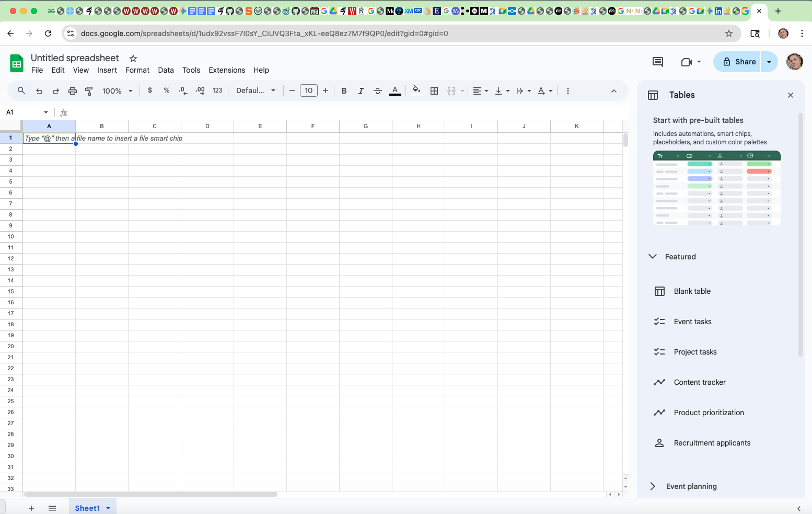The height and width of the screenshot is (514, 812).
Task: Toggle bold formatting
Action: tap(344, 91)
